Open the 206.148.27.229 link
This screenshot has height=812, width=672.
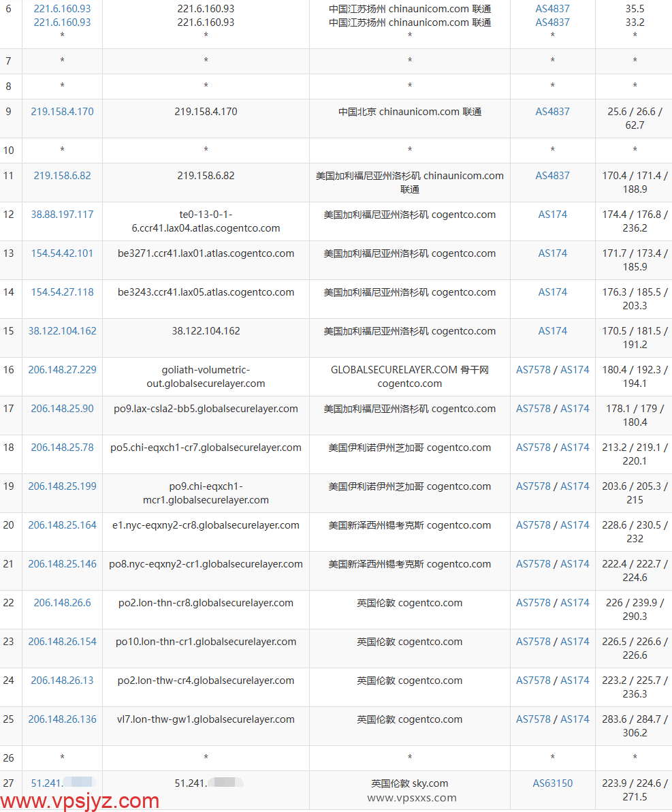pyautogui.click(x=62, y=371)
